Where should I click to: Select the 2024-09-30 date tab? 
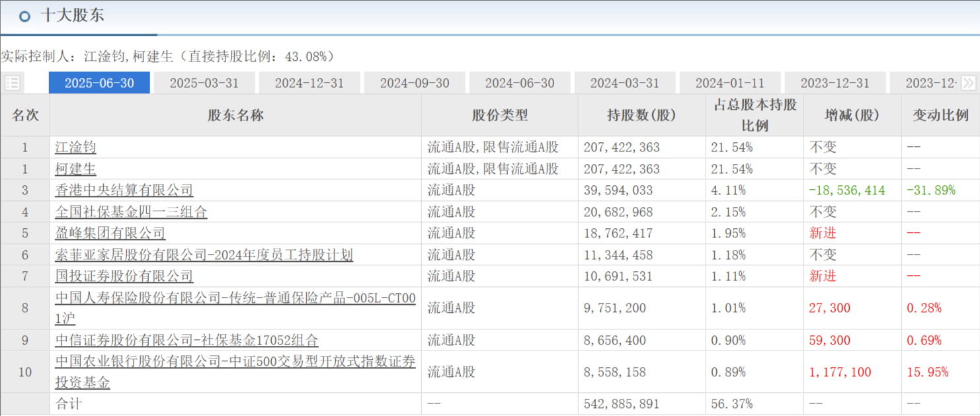click(x=414, y=83)
